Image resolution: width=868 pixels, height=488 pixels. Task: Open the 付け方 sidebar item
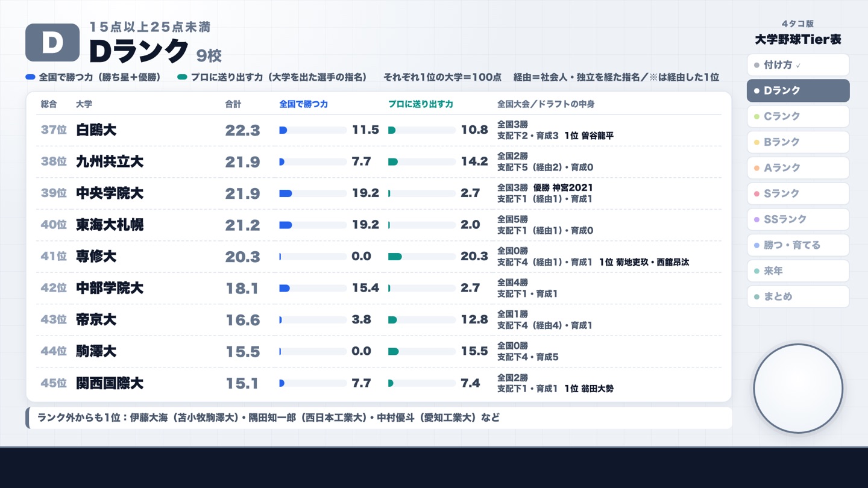click(798, 65)
